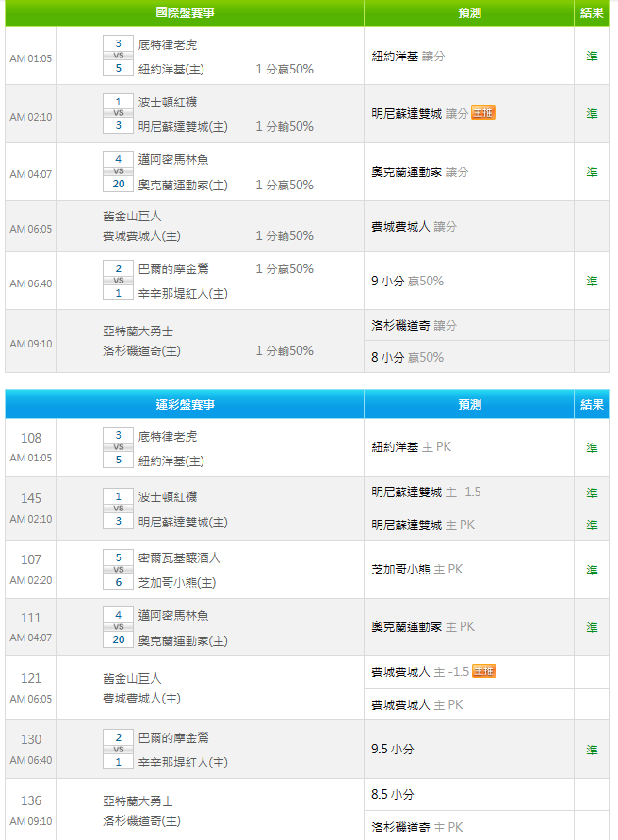
Task: Click the 準 result for 9.5 小分
Action: pos(592,750)
